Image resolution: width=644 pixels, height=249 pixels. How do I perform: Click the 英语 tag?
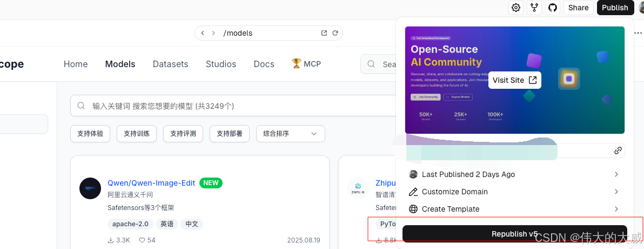(x=167, y=224)
